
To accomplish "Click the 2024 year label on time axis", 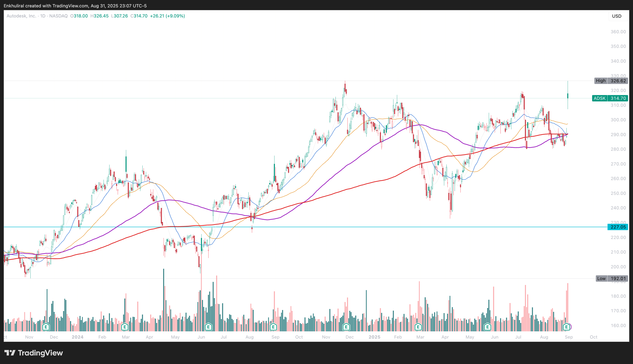I will point(77,337).
